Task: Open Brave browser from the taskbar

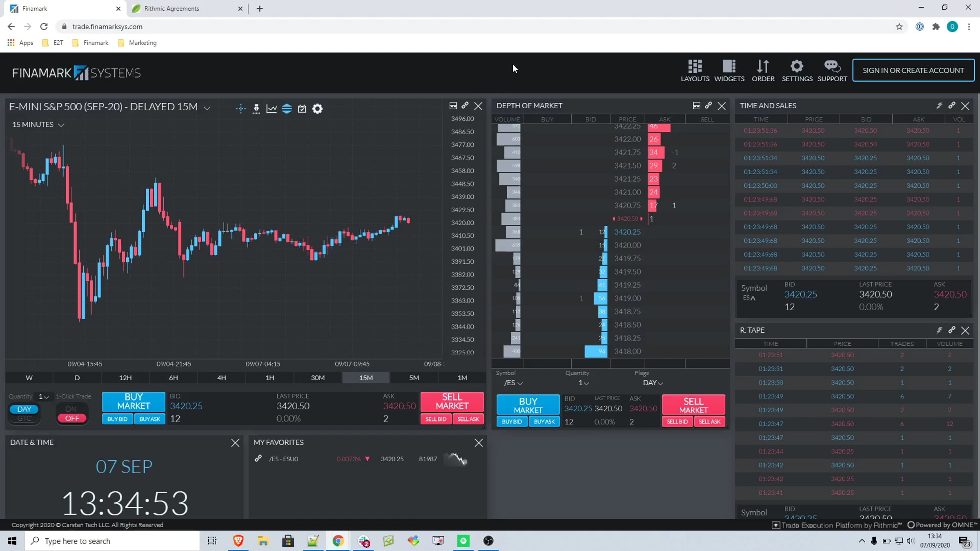Action: (x=238, y=541)
